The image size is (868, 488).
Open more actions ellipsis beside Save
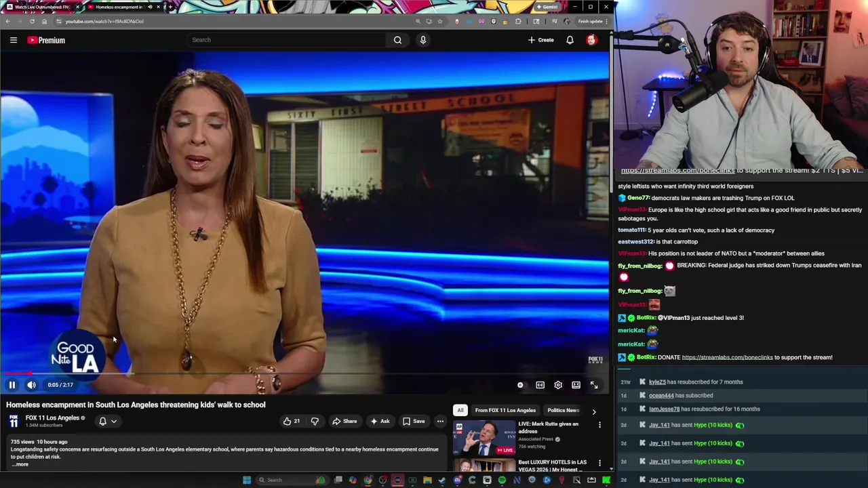440,422
